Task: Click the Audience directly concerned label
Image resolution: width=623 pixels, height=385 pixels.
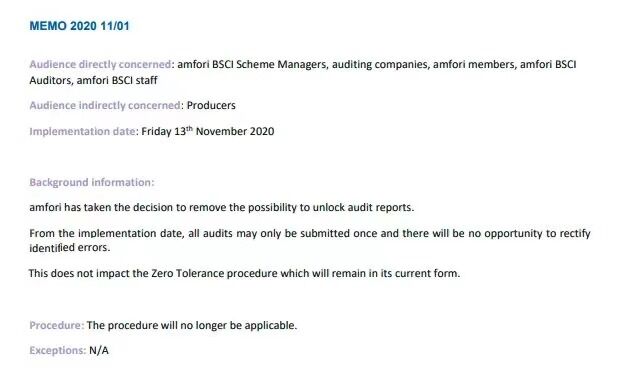Action: coord(100,64)
